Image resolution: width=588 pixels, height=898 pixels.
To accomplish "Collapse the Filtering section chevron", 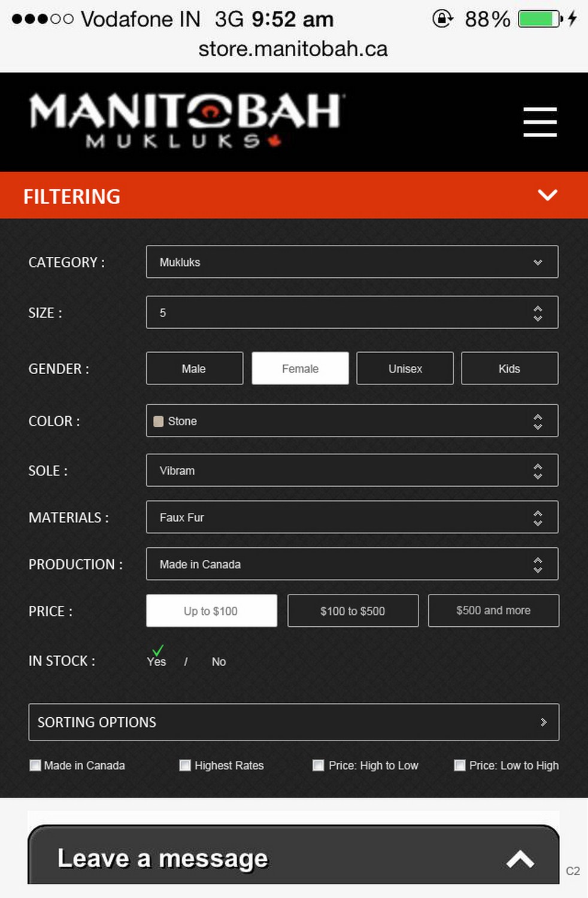I will (547, 195).
